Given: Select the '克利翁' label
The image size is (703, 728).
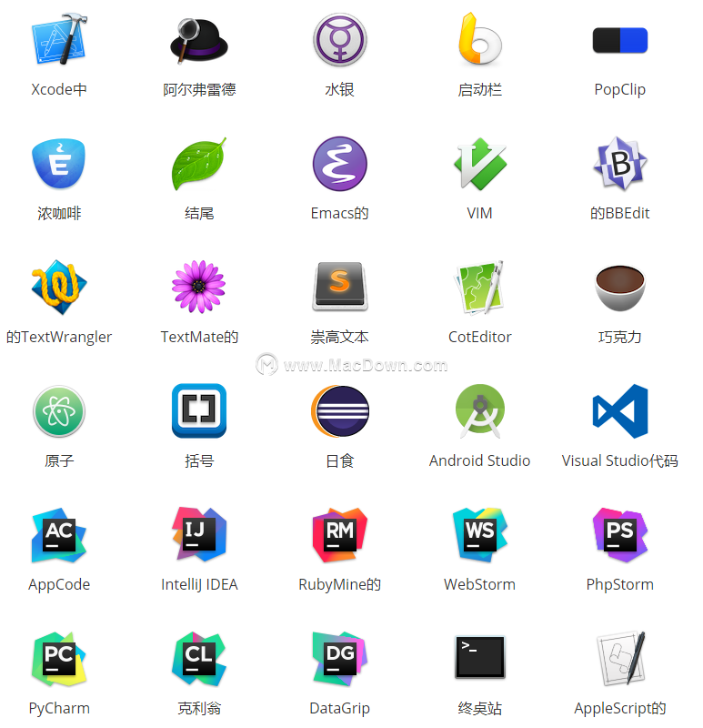Looking at the screenshot, I should [x=199, y=708].
